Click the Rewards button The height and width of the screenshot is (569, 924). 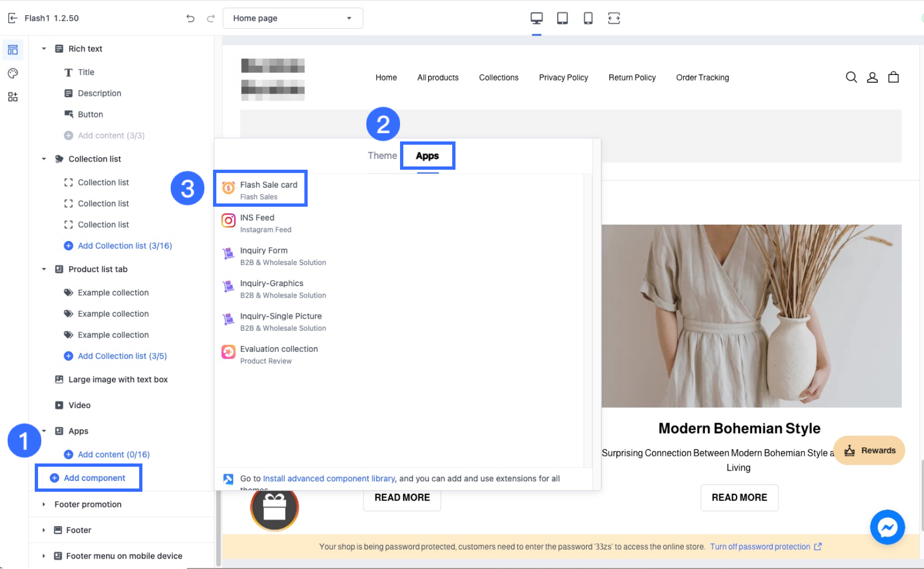coord(869,450)
